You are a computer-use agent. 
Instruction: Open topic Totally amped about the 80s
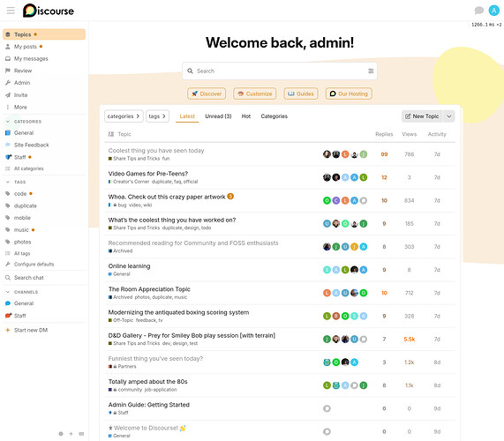(147, 382)
